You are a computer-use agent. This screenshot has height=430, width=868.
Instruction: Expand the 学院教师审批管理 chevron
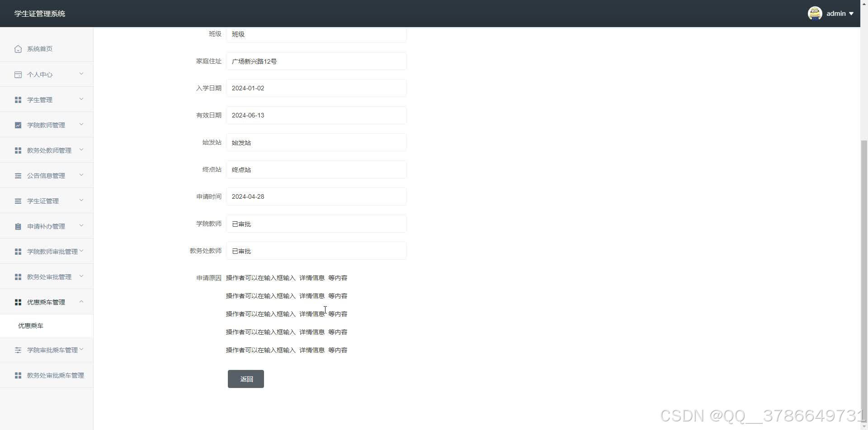(x=81, y=251)
